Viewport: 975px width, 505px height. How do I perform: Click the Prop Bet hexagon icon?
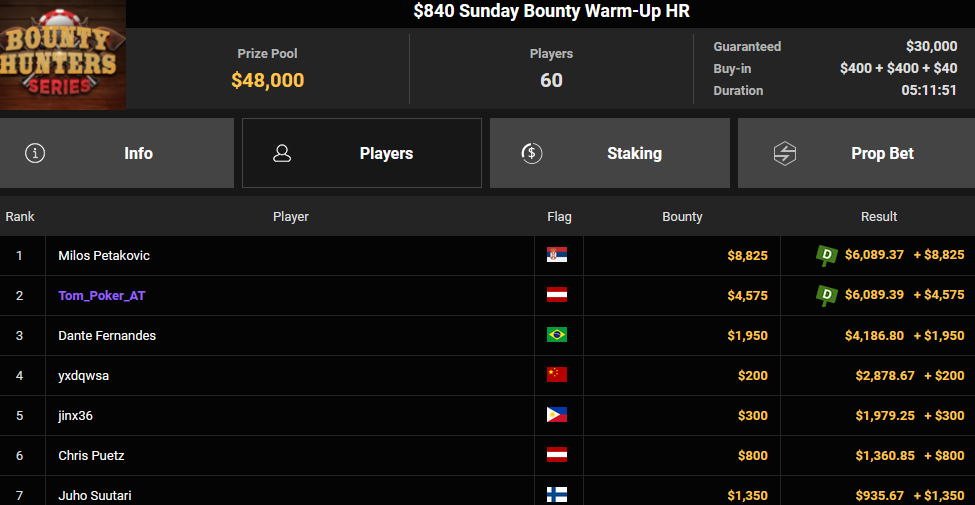[x=785, y=153]
